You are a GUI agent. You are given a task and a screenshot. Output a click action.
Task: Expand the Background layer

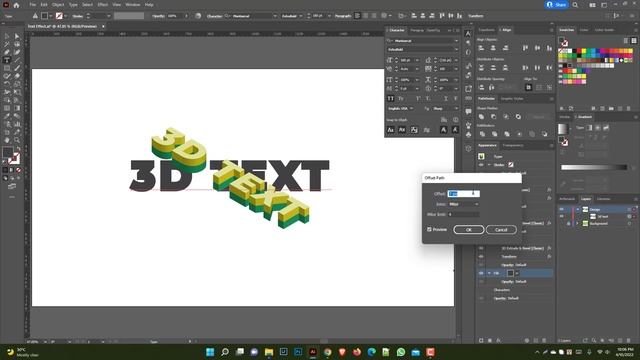coord(578,224)
